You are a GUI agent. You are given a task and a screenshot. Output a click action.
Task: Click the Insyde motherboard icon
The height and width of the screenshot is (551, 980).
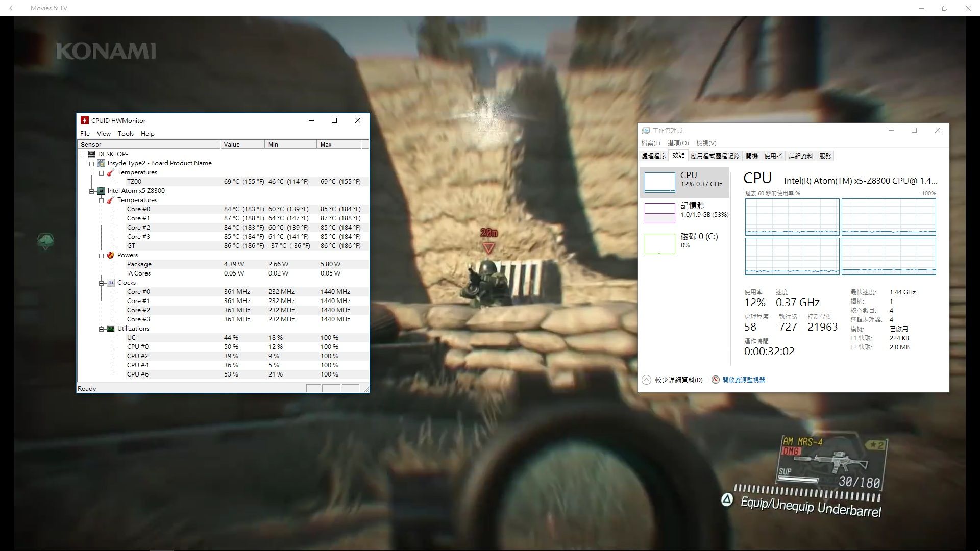(x=101, y=163)
